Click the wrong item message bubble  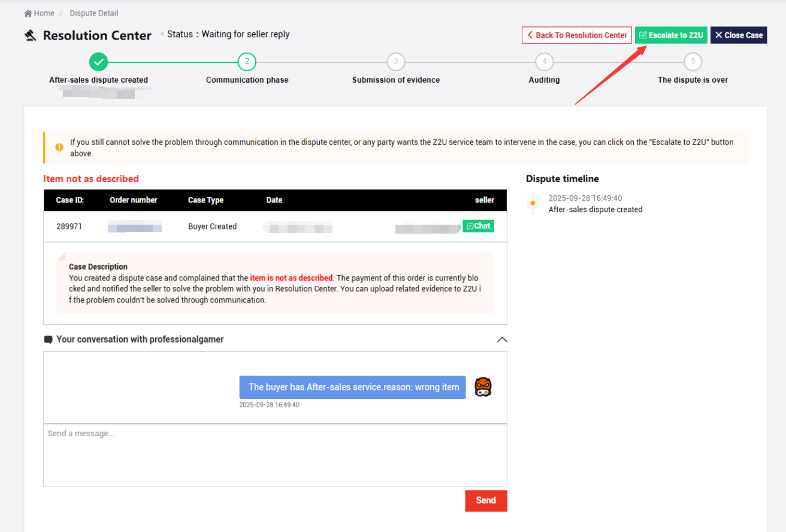(353, 387)
